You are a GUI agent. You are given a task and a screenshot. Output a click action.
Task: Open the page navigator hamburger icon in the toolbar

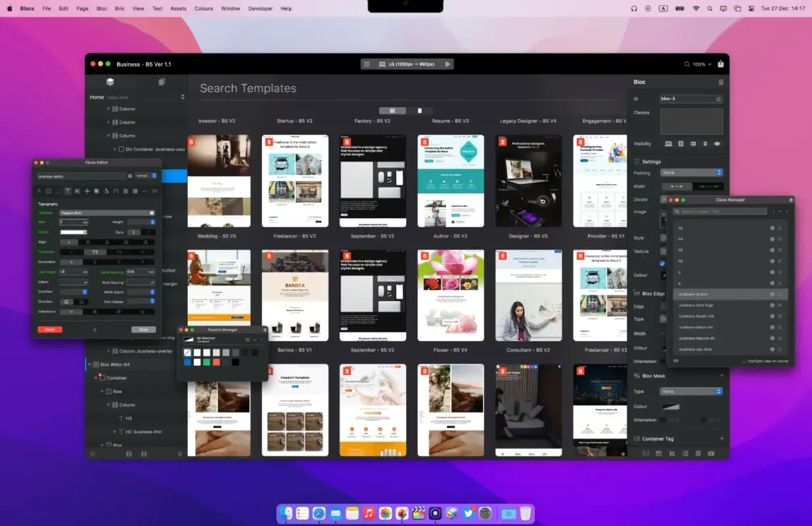tap(367, 64)
